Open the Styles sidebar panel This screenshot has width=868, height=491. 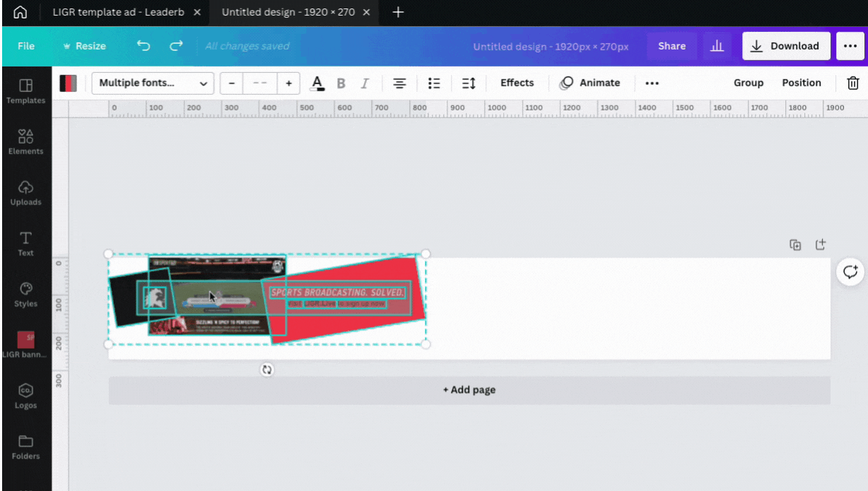[25, 295]
